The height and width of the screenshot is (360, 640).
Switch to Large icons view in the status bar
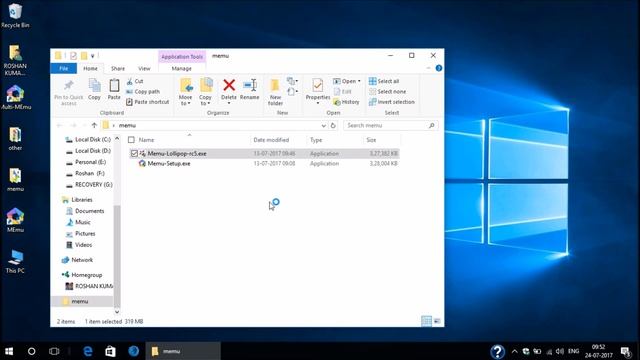pyautogui.click(x=437, y=321)
